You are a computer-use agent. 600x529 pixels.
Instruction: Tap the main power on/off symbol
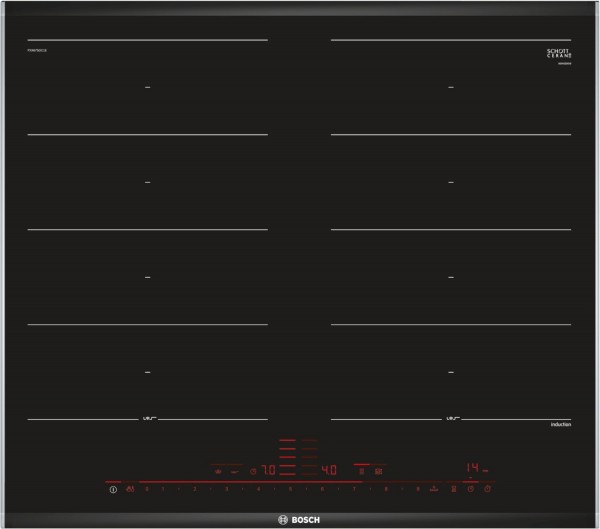point(113,489)
